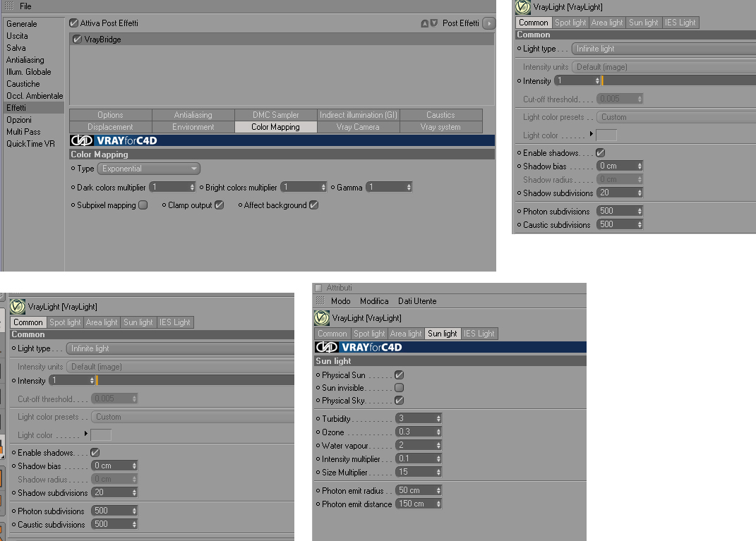Click the VrayLight icon in the top-right panel header

click(523, 7)
